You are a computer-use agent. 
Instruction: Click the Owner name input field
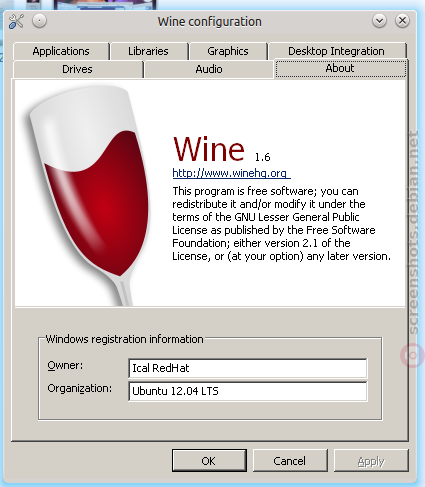(x=248, y=368)
